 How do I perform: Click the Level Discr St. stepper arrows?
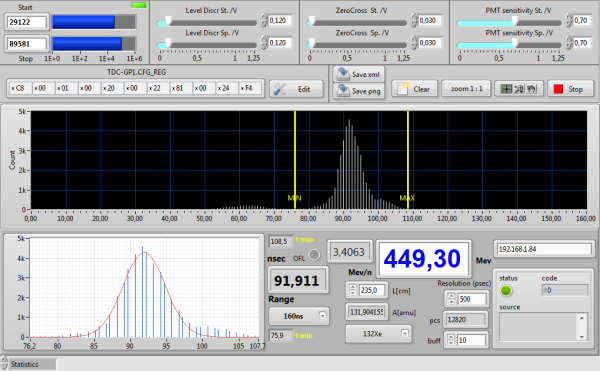tap(264, 20)
